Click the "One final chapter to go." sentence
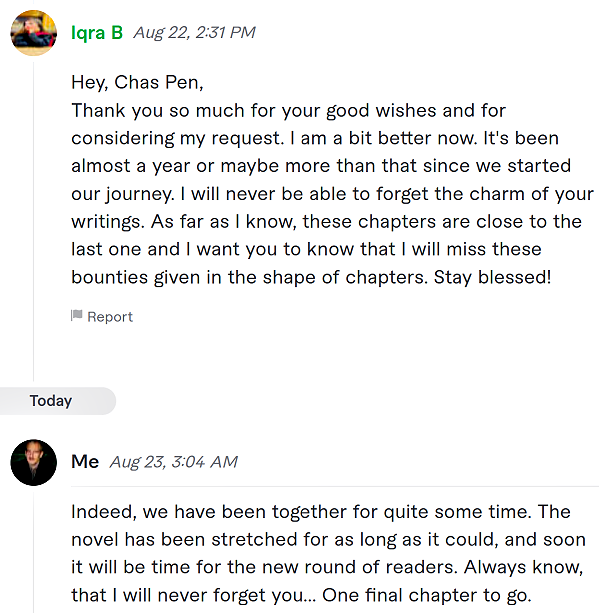 427,596
